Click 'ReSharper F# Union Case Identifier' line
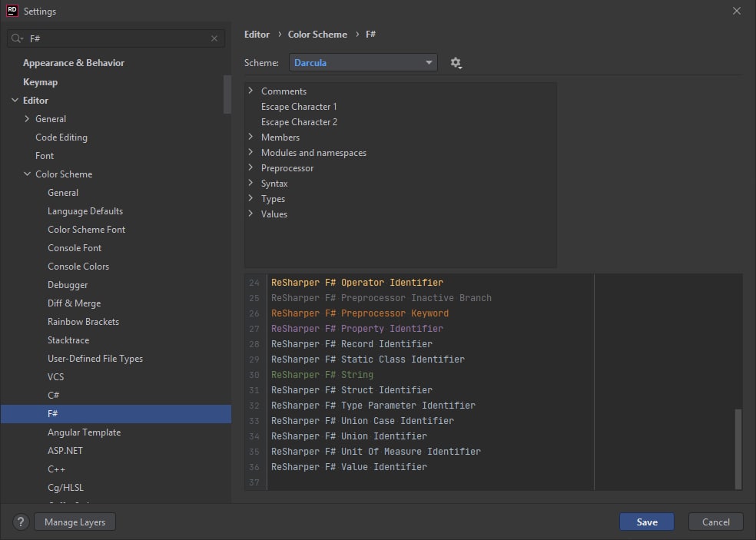 pyautogui.click(x=362, y=421)
